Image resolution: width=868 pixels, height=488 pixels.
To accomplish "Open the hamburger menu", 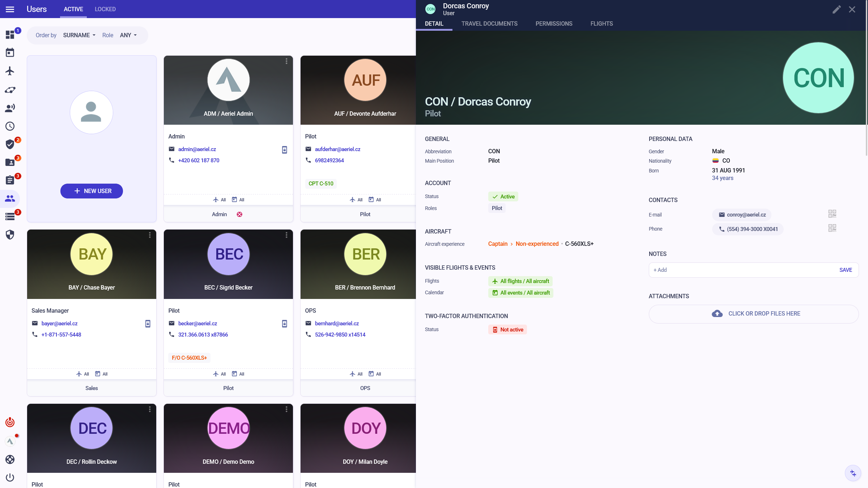I will [x=10, y=9].
